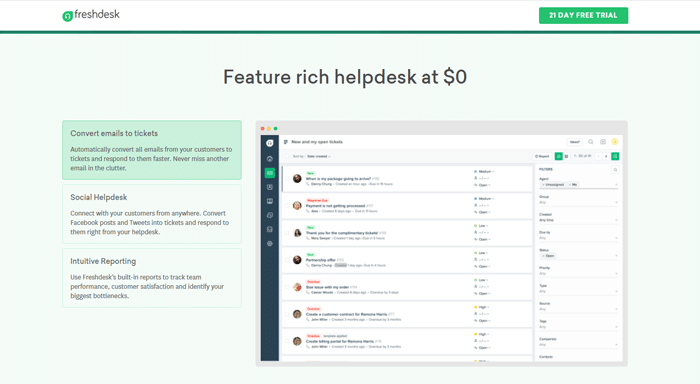Open the dashboard icon in dark sidebar
This screenshot has height=384, width=700.
[270, 159]
